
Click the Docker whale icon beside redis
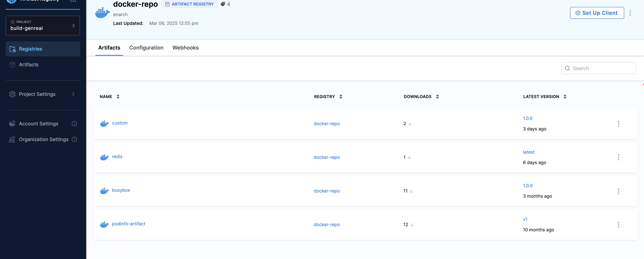(104, 157)
